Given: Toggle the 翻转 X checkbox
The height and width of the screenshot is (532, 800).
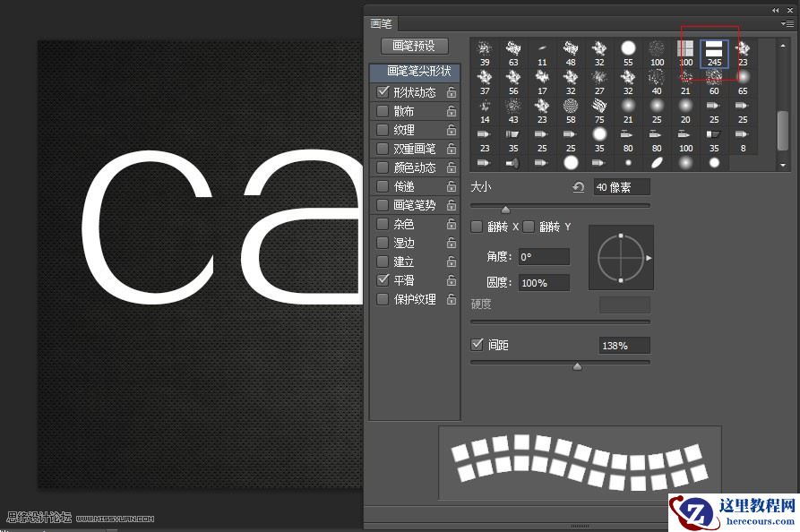Looking at the screenshot, I should [476, 227].
